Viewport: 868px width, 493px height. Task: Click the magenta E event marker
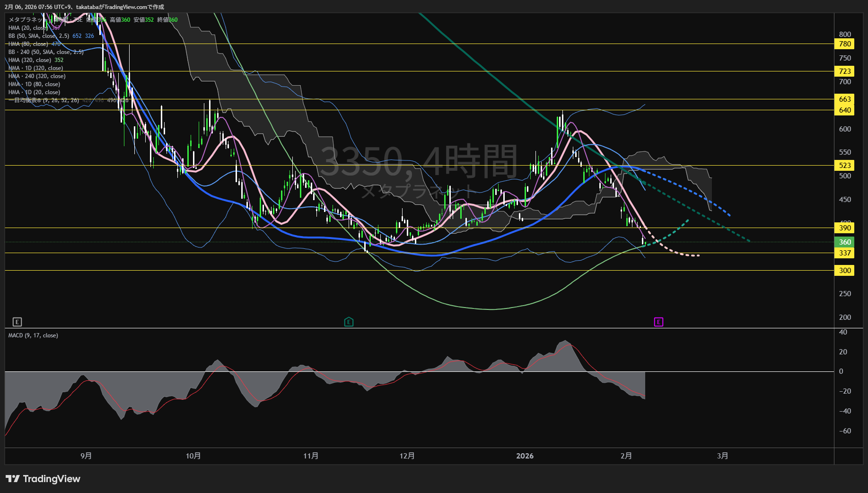coord(658,322)
